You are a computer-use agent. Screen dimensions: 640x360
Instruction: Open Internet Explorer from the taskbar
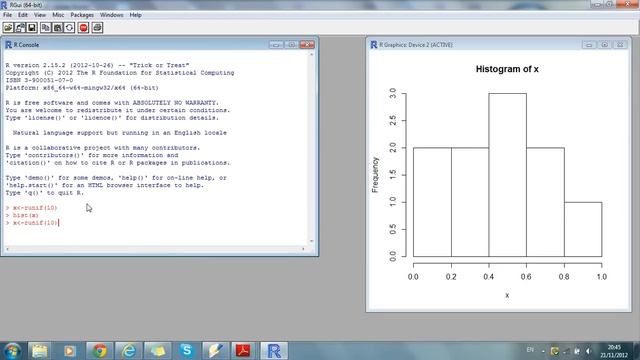129,351
